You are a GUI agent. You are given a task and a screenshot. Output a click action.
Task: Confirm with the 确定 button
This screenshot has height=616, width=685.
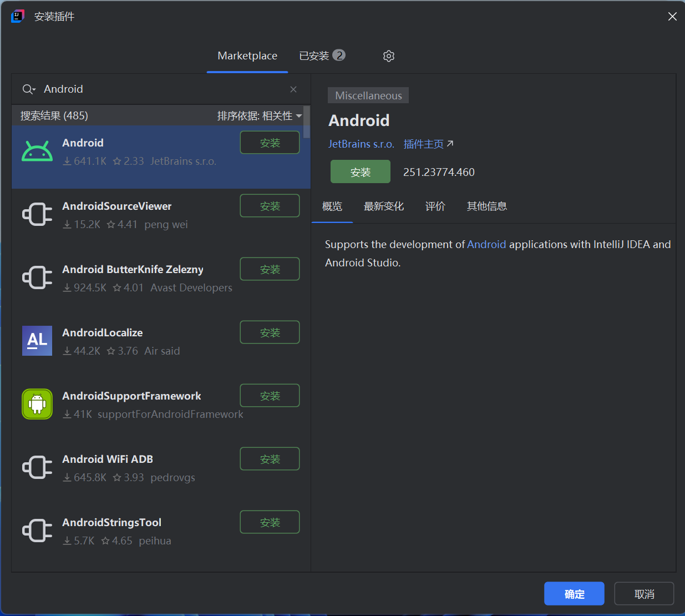(x=574, y=594)
